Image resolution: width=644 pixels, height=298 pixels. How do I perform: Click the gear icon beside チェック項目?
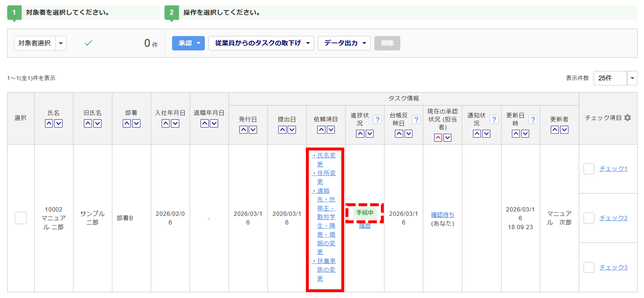[628, 118]
